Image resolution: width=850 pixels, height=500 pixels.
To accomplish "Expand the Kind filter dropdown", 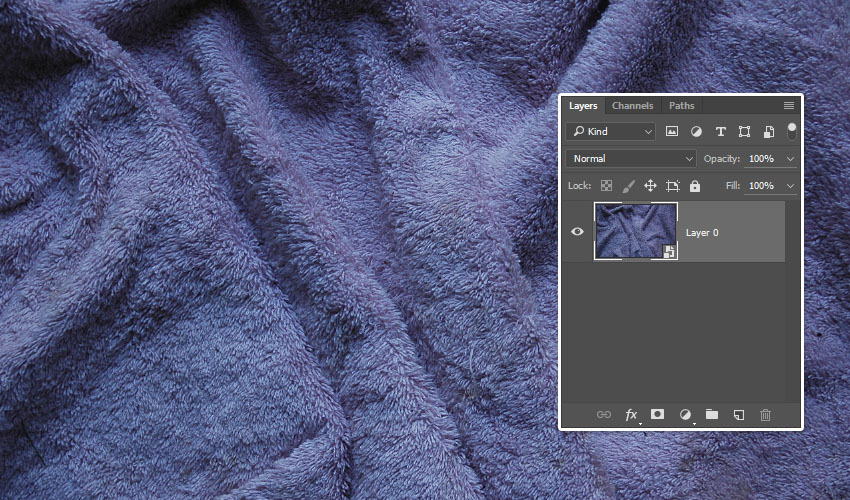I will 610,131.
